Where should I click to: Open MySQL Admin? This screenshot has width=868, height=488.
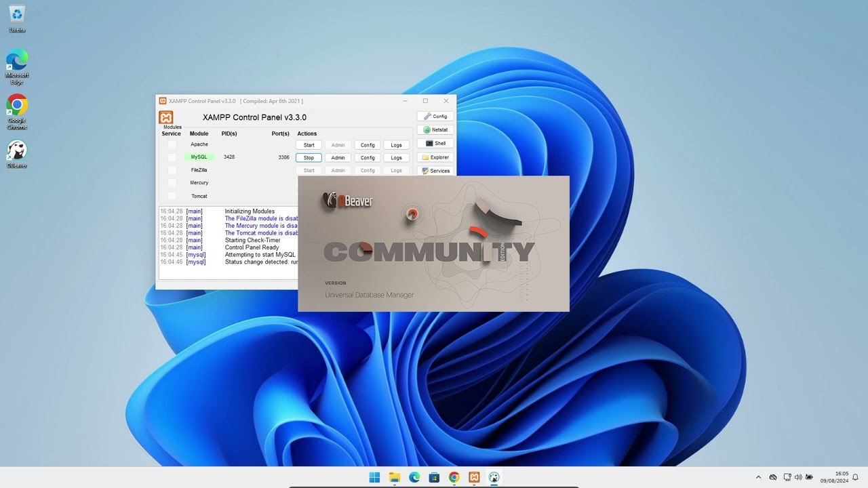pyautogui.click(x=338, y=158)
